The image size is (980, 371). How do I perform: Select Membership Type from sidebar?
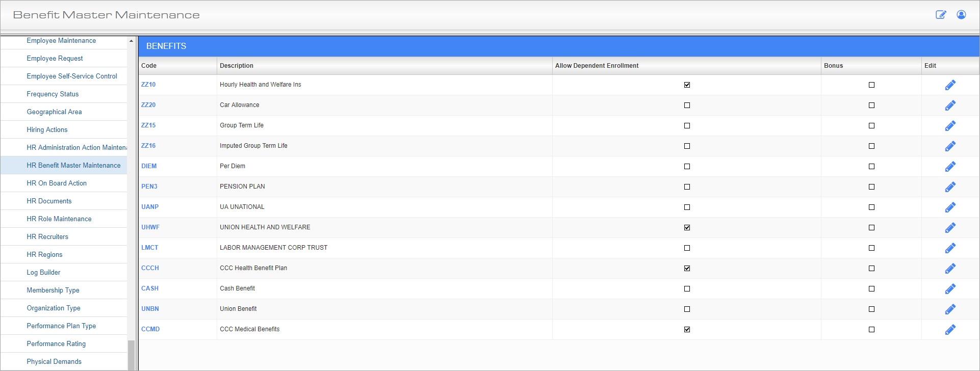[x=53, y=290]
